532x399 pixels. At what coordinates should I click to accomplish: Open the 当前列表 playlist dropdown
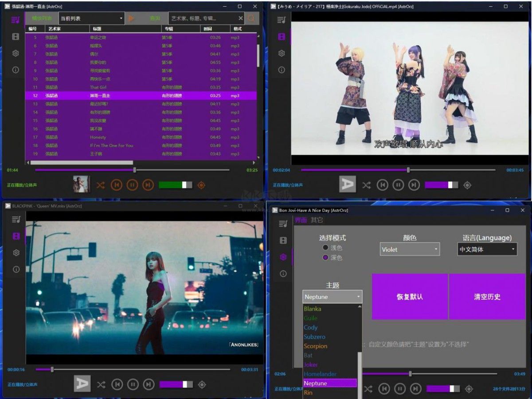click(91, 18)
